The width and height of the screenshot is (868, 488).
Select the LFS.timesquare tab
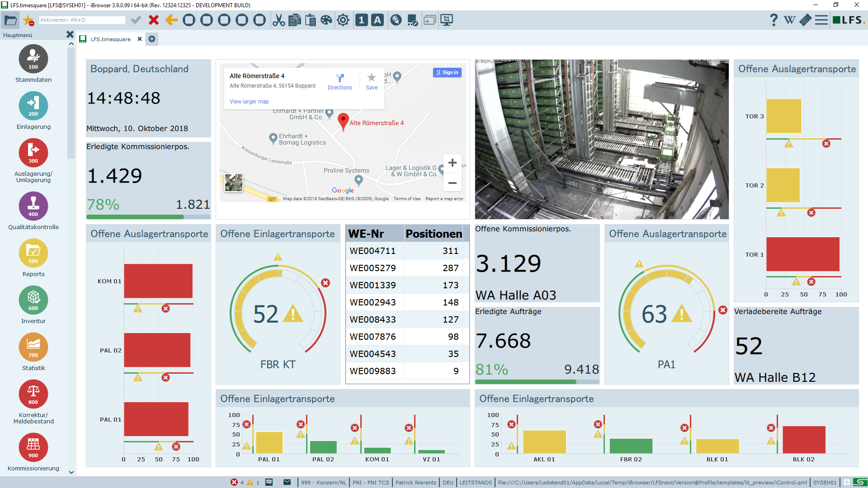110,39
